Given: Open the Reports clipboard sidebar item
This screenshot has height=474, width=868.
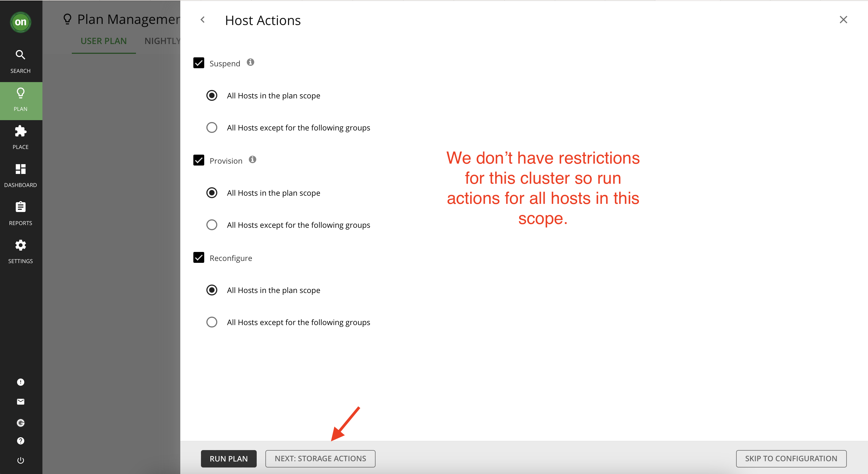Looking at the screenshot, I should [x=21, y=214].
